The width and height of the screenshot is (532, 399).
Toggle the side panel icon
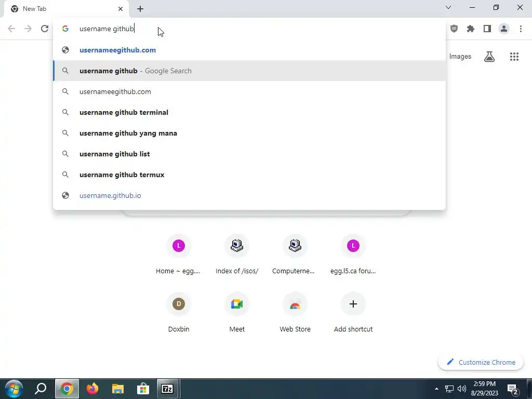coord(487,29)
